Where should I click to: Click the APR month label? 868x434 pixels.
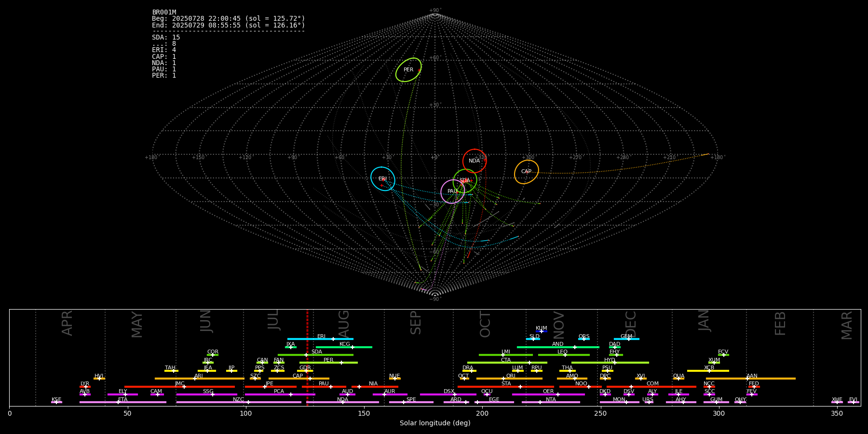tap(67, 323)
